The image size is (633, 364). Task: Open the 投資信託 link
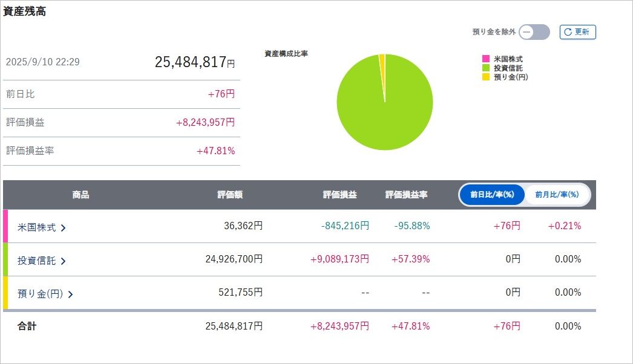tap(36, 261)
